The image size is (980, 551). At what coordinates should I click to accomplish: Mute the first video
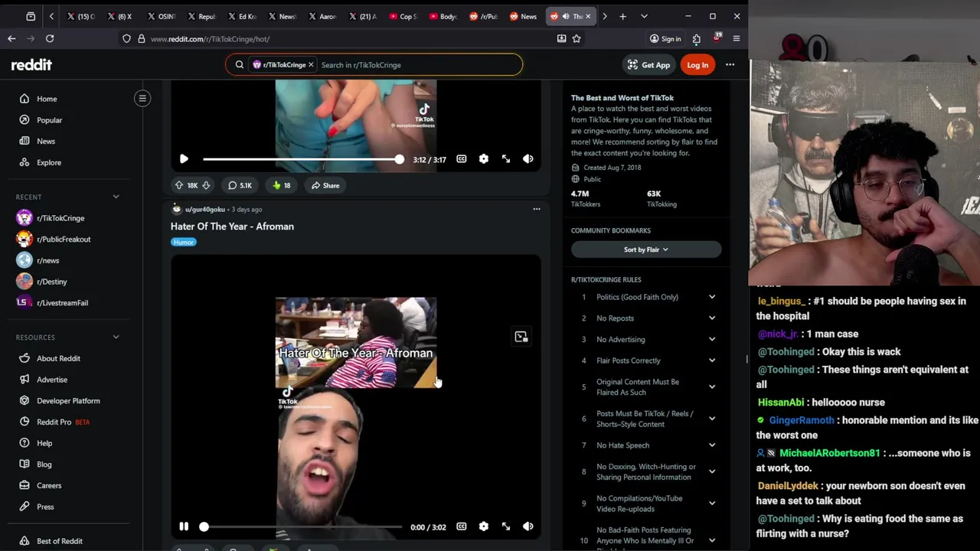528,159
